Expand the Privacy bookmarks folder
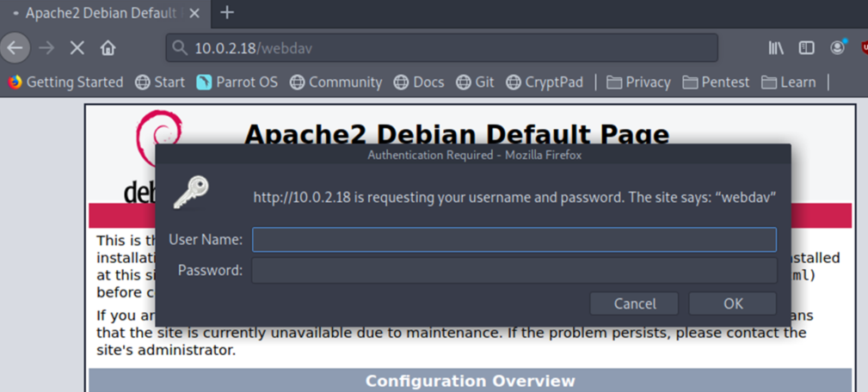Viewport: 868px width, 392px height. 638,83
